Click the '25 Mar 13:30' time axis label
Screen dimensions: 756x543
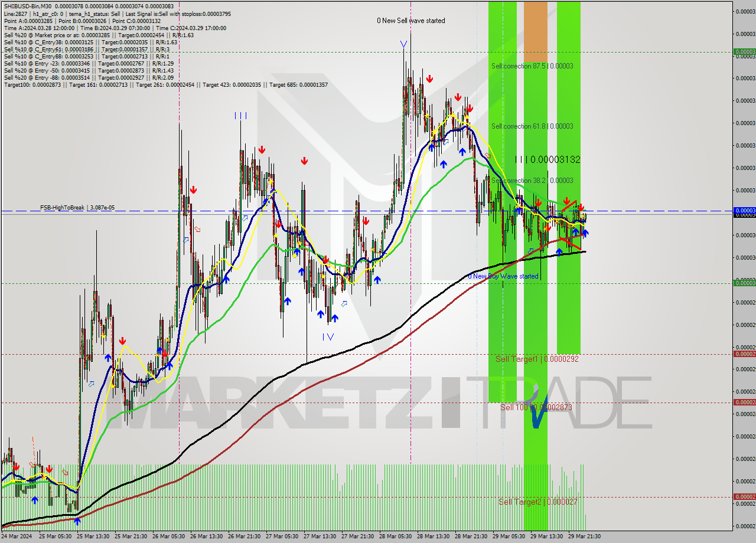pos(93,537)
